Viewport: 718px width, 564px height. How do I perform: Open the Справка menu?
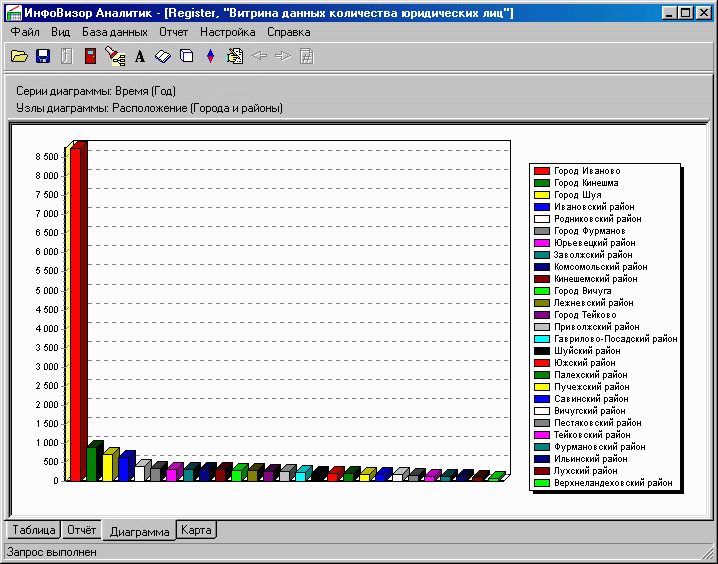click(x=288, y=32)
